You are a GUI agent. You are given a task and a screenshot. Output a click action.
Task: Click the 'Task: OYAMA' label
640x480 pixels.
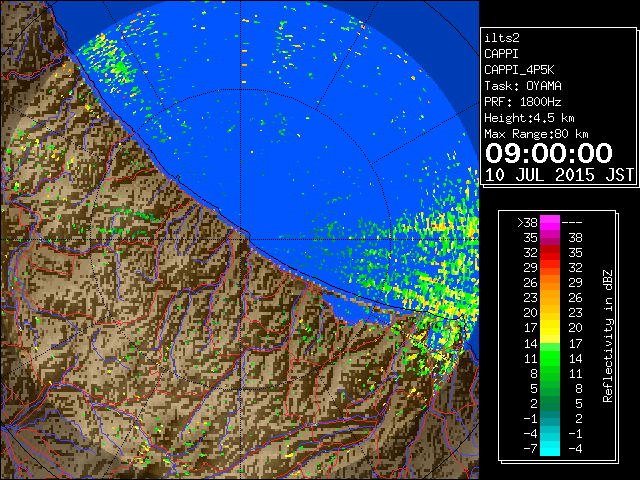click(522, 86)
